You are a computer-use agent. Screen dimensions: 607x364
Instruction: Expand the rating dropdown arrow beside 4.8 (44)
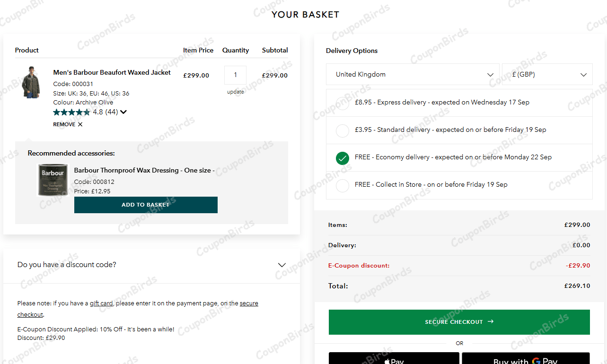[123, 112]
